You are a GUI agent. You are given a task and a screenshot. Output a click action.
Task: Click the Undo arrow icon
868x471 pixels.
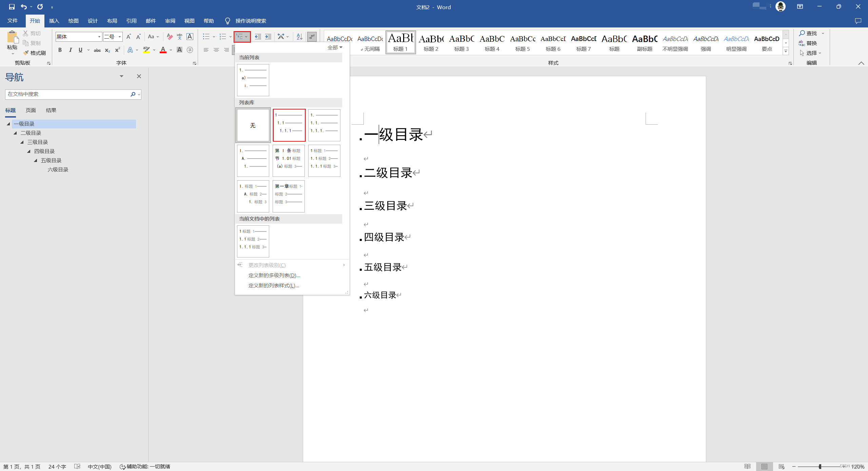(x=23, y=7)
